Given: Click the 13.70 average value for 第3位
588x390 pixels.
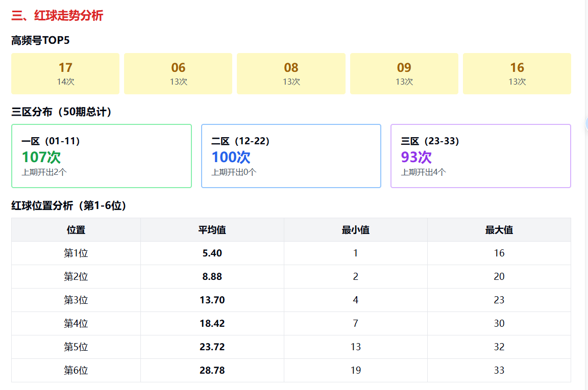Looking at the screenshot, I should click(212, 300).
